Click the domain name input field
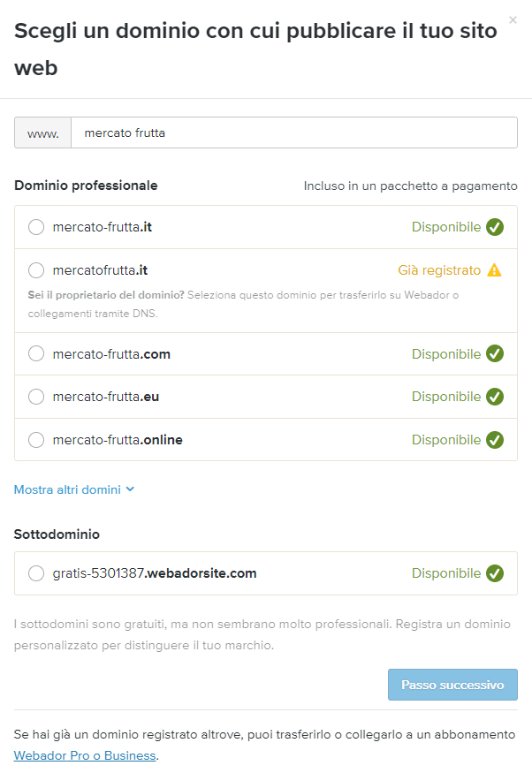This screenshot has width=532, height=773. (x=293, y=133)
